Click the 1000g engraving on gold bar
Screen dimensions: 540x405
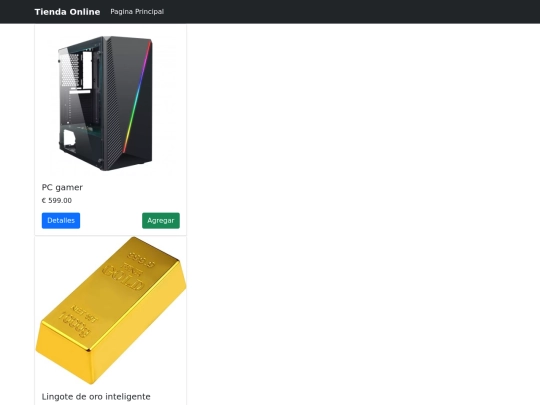(76, 325)
